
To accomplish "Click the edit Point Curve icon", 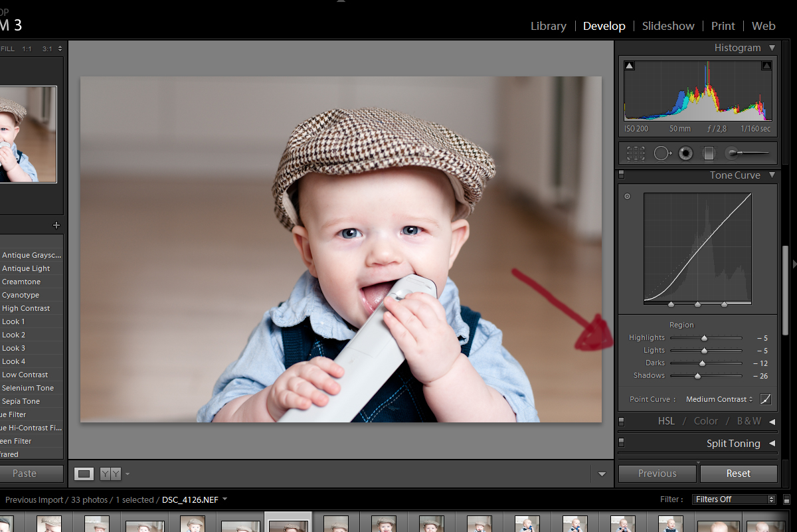I will click(766, 399).
